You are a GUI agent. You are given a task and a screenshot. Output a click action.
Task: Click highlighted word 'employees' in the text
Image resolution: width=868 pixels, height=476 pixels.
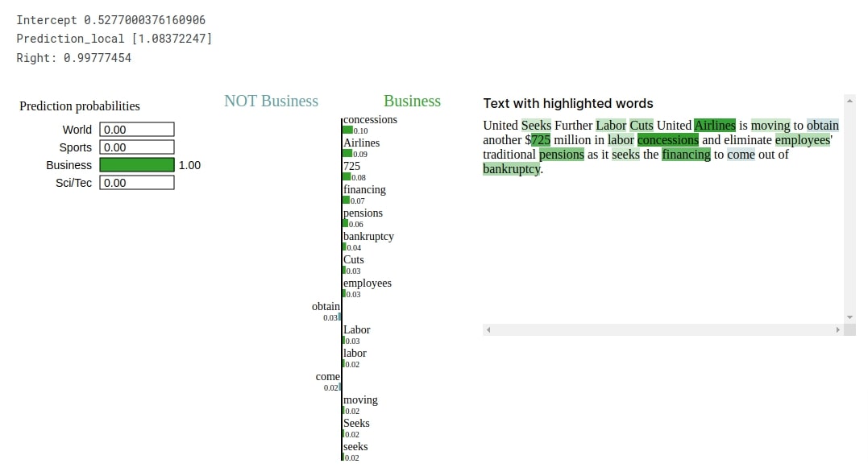(803, 140)
